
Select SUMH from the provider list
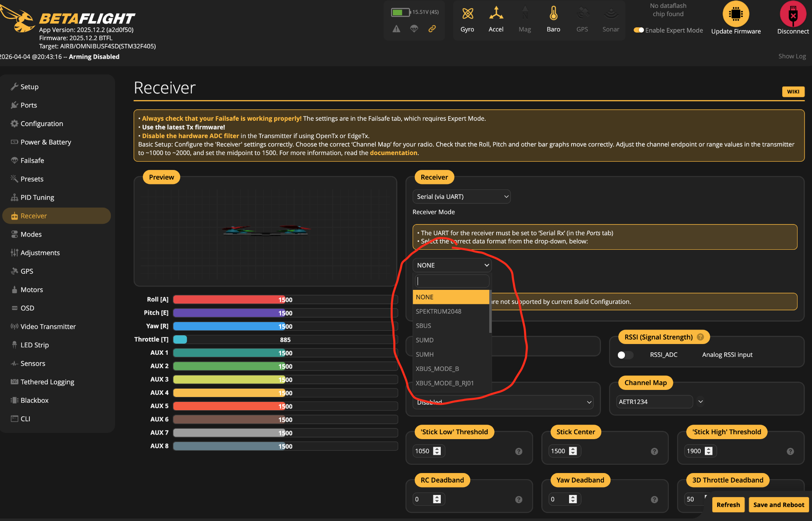point(451,354)
